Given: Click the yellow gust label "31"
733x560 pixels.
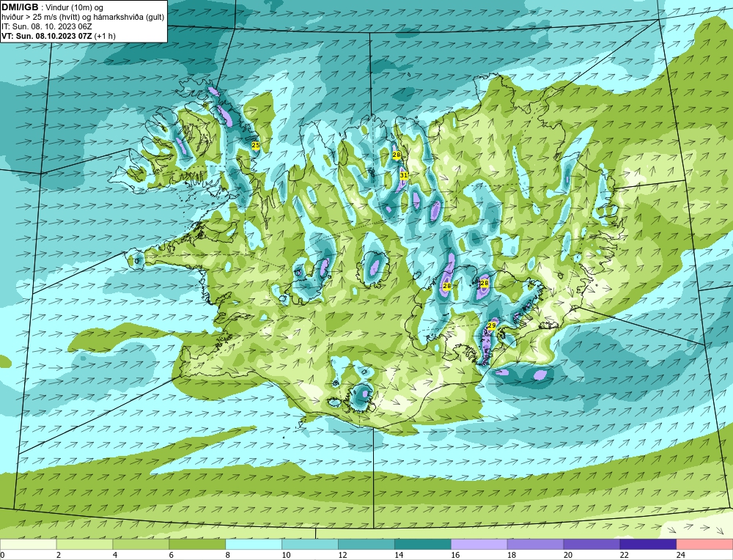Looking at the screenshot, I should click(x=404, y=175).
